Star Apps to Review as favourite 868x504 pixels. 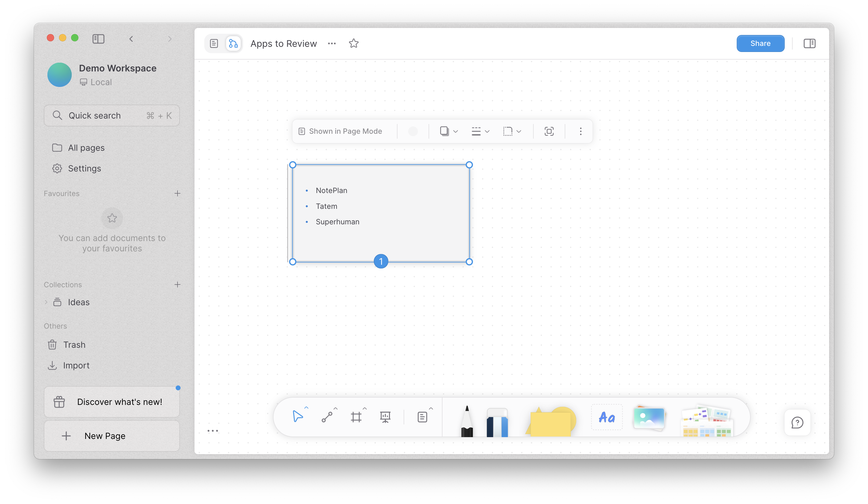click(x=353, y=43)
